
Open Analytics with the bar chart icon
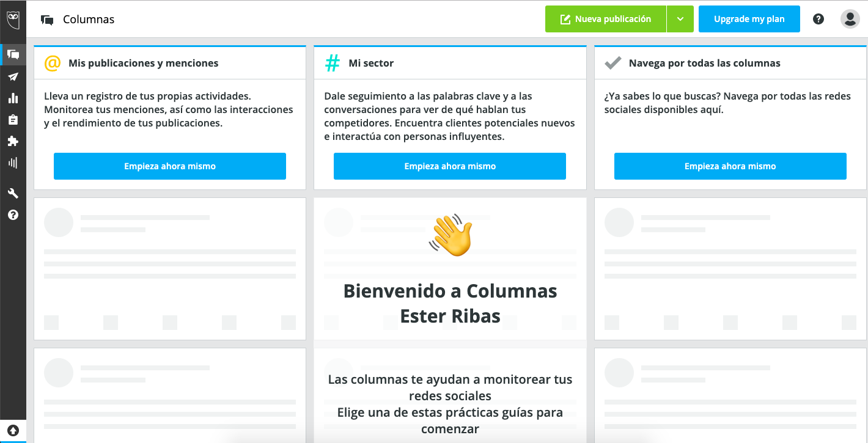(x=13, y=98)
